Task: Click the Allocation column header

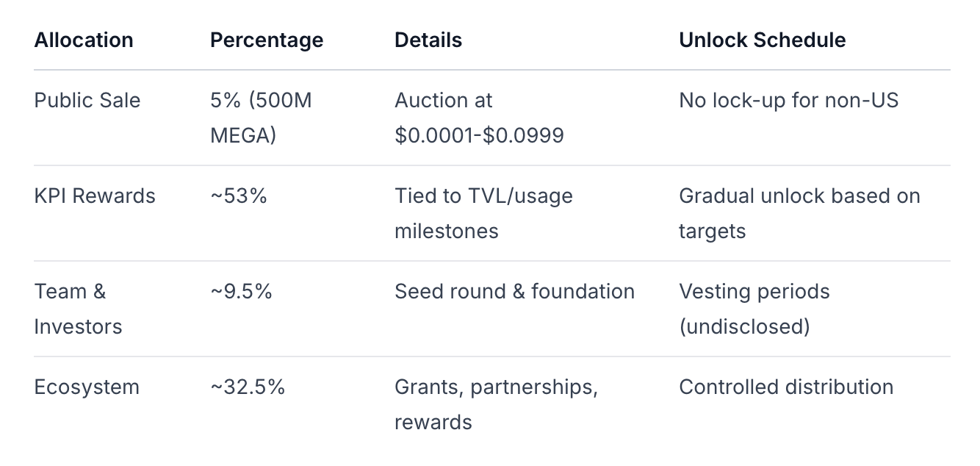Action: [x=84, y=40]
